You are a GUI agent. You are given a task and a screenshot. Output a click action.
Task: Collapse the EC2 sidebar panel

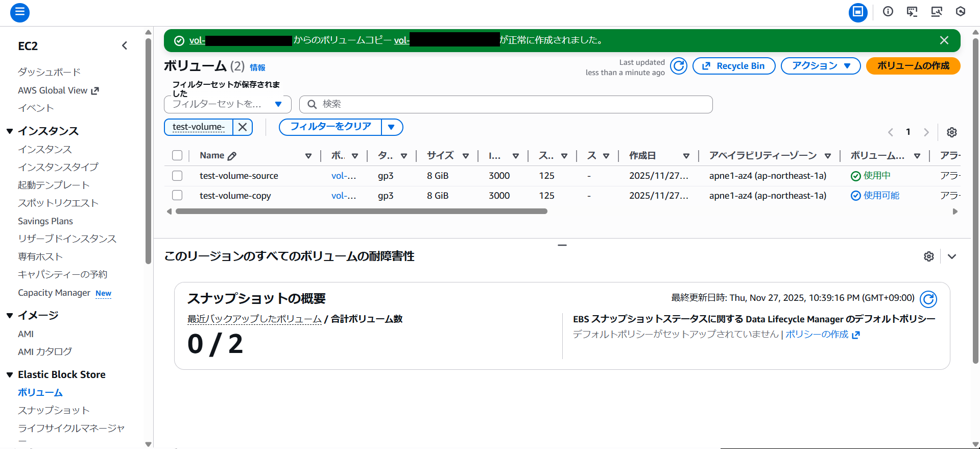click(125, 46)
